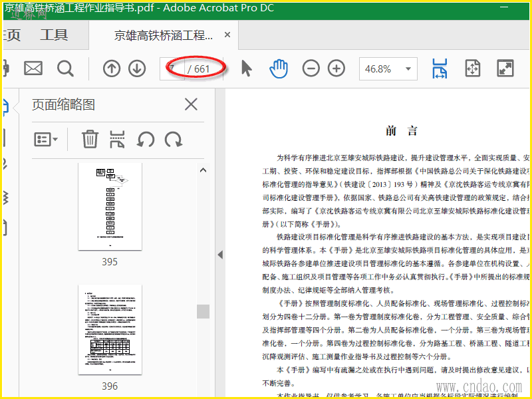Click the fit full page icon
Screen dimensions: 532x399
point(473,68)
